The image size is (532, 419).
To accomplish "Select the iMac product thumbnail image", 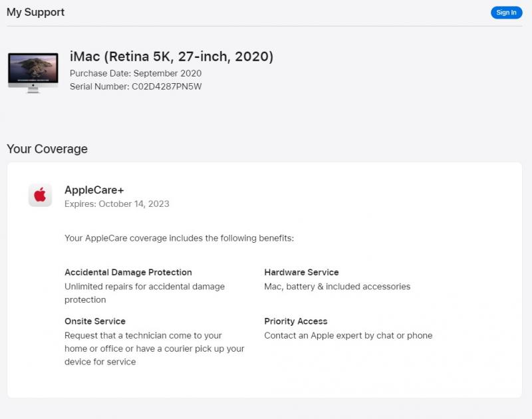I will (33, 72).
